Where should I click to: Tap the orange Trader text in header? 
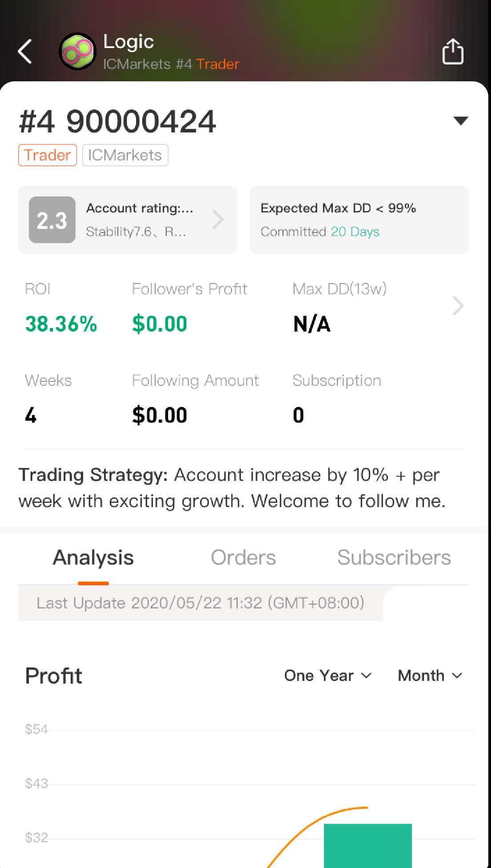pos(218,64)
